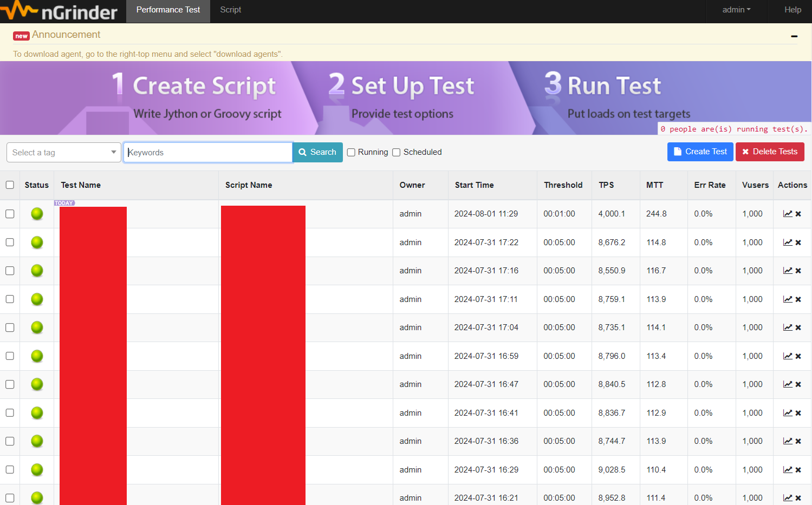Tick the select-all checkbox in table header

coord(10,185)
